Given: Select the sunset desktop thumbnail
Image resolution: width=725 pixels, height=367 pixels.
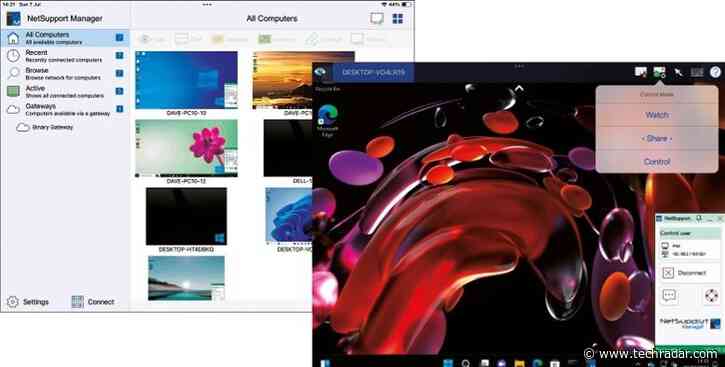Looking at the screenshot, I should pyautogui.click(x=283, y=80).
